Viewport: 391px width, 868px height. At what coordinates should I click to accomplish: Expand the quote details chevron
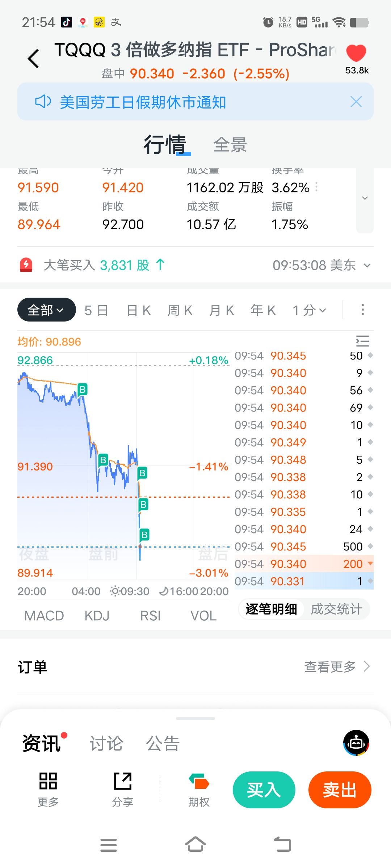pos(365,198)
